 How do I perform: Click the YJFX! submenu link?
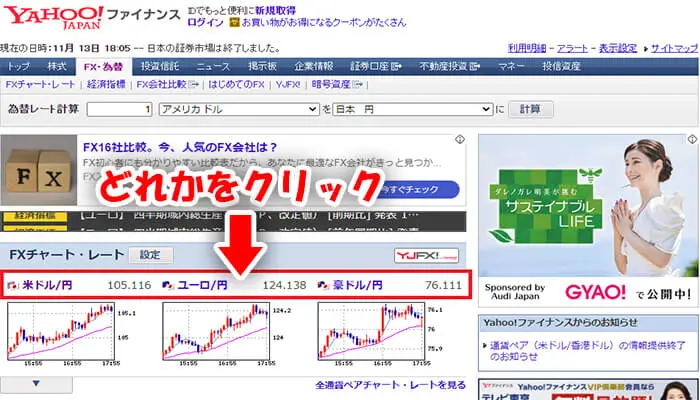(288, 84)
